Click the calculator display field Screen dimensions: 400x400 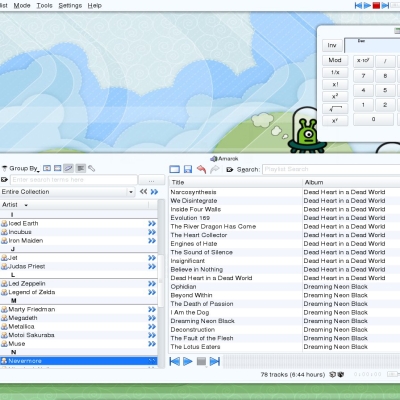point(372,45)
